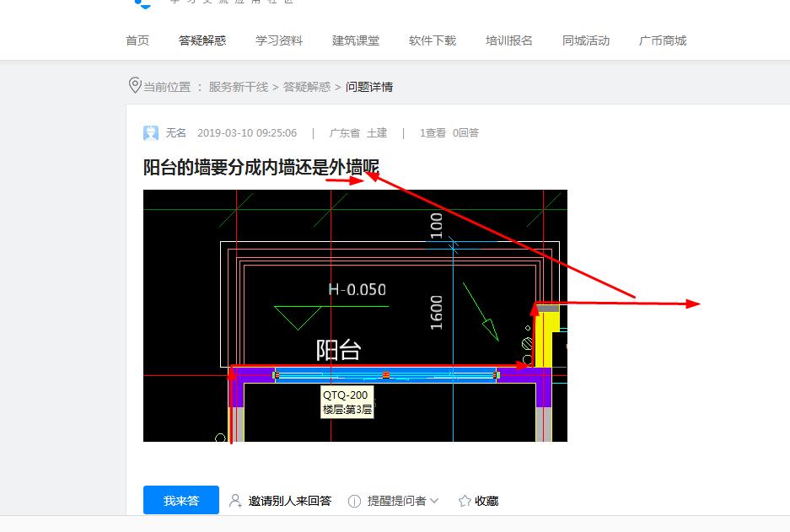Click the 答疑解惑 breadcrumb link
Viewport: 790px width, 532px height.
307,87
